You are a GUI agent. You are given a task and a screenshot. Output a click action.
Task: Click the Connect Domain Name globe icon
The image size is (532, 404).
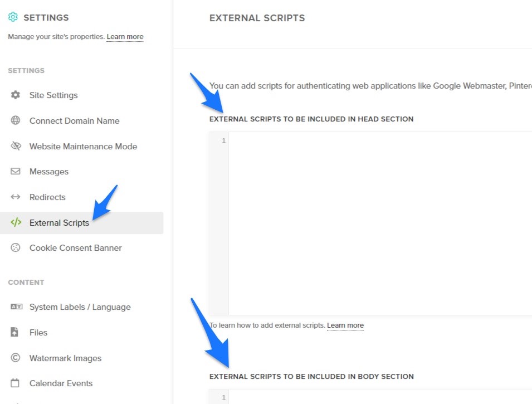point(15,120)
